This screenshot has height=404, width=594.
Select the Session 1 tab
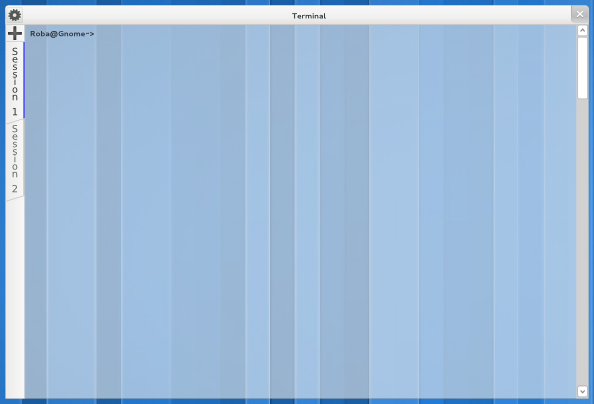(x=15, y=80)
